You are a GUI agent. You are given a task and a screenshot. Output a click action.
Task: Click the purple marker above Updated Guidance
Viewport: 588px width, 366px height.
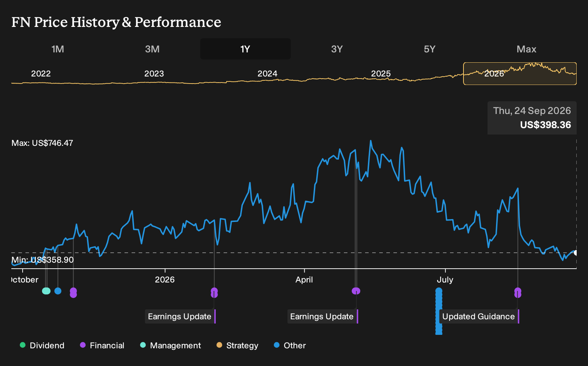[518, 292]
